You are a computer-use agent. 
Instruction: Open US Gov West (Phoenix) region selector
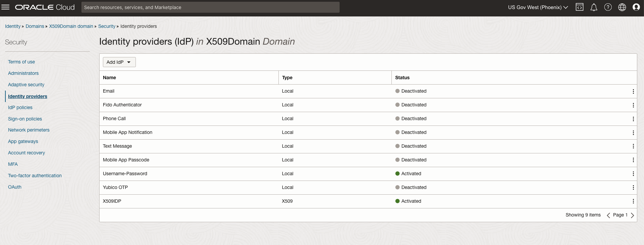(538, 7)
